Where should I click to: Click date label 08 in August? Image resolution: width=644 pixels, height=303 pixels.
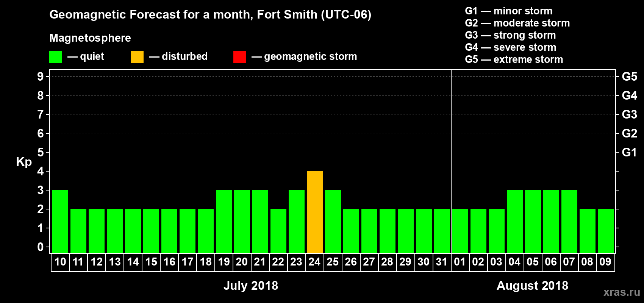tap(587, 262)
